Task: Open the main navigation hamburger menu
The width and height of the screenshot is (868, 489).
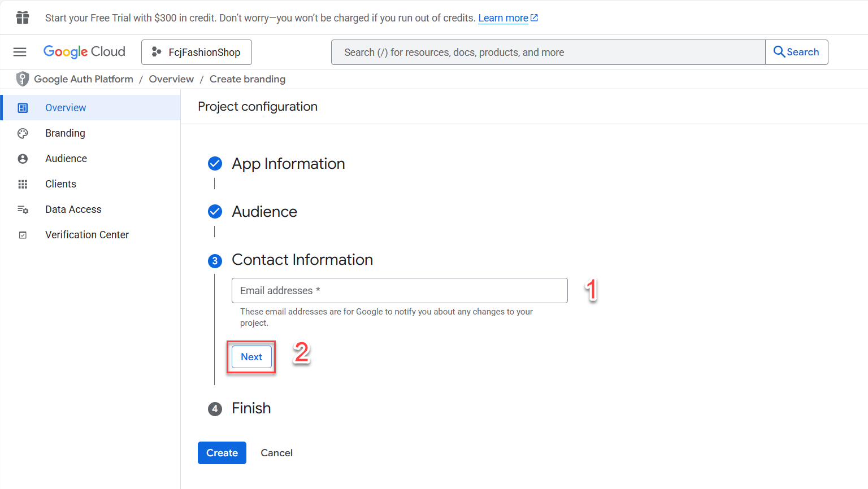Action: [x=20, y=52]
